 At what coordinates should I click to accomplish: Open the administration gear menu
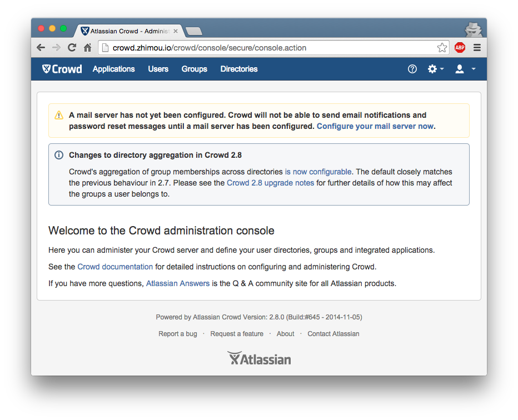point(436,69)
